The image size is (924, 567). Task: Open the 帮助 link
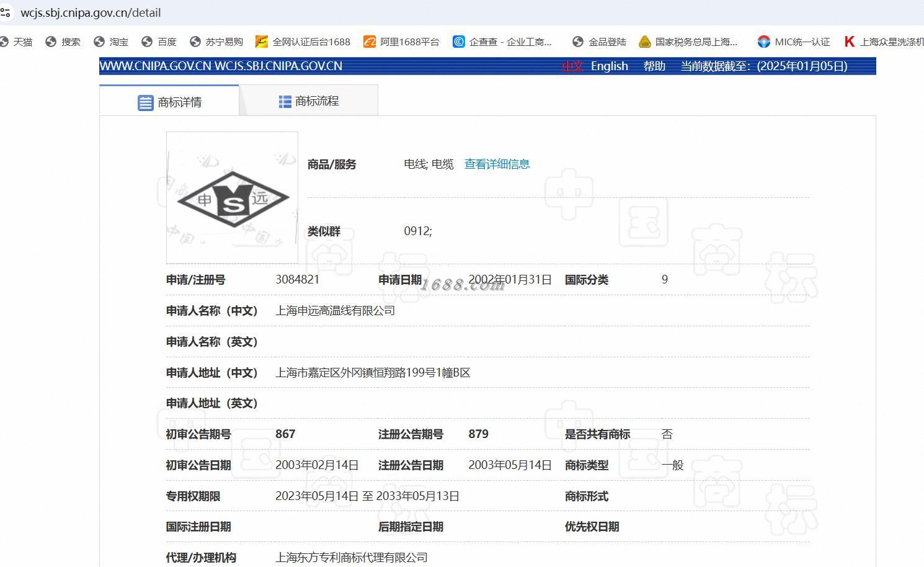(654, 66)
